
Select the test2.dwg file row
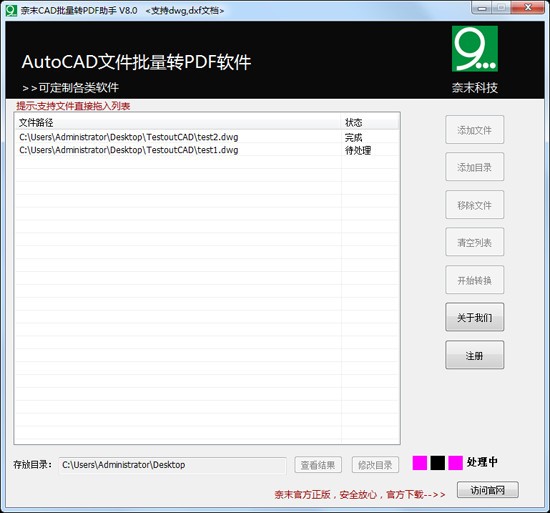[207, 137]
